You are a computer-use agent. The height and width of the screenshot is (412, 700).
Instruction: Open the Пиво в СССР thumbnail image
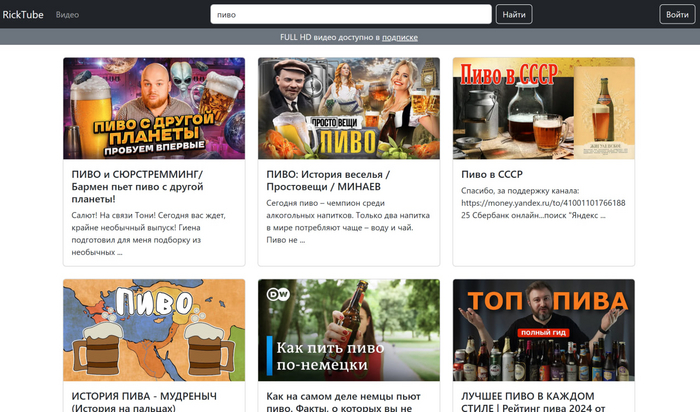click(544, 108)
